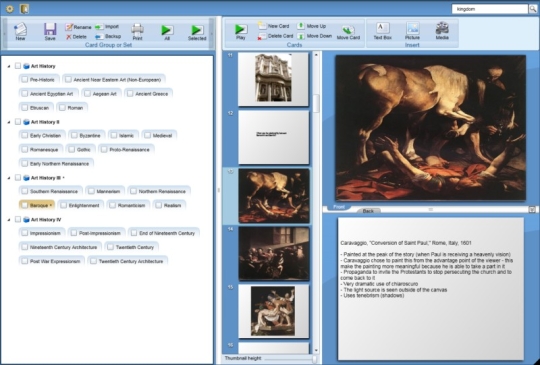This screenshot has width=540, height=365.
Task: Click the thumbnail list scrollbar thumb
Action: pyautogui.click(x=316, y=103)
